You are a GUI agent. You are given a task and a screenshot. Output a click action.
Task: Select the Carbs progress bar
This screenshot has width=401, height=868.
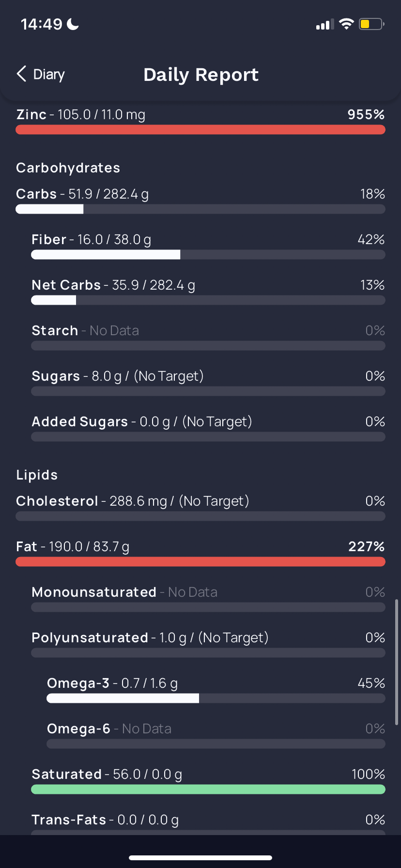pyautogui.click(x=200, y=209)
